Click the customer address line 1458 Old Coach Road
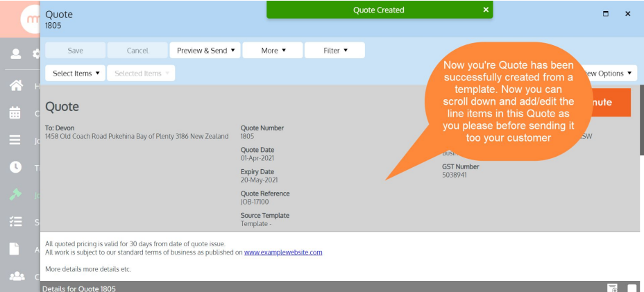644x292 pixels. click(137, 136)
